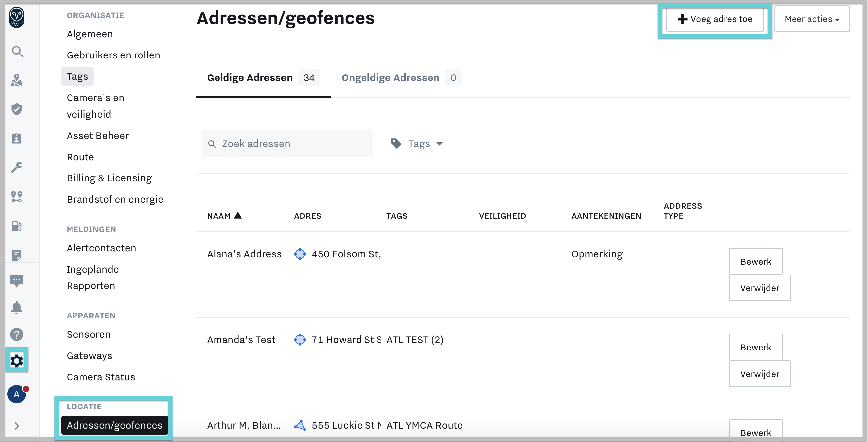This screenshot has height=442, width=868.
Task: Open Billing & Licensing settings
Action: pos(109,178)
